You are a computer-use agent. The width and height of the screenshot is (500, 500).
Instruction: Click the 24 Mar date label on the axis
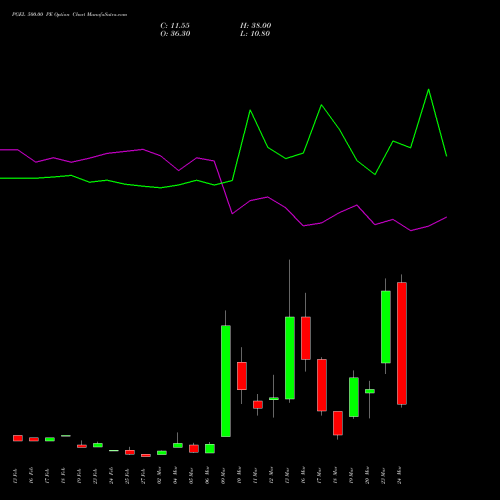[x=400, y=475]
